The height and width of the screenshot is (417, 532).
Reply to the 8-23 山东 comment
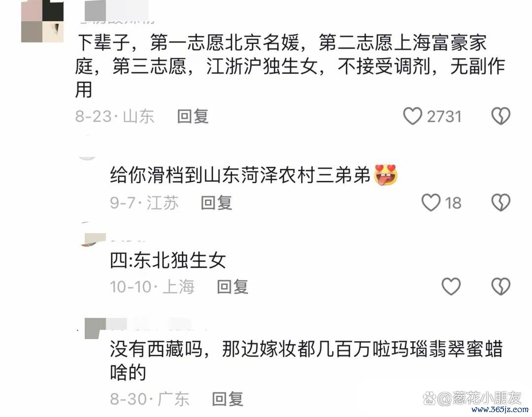[x=193, y=116]
